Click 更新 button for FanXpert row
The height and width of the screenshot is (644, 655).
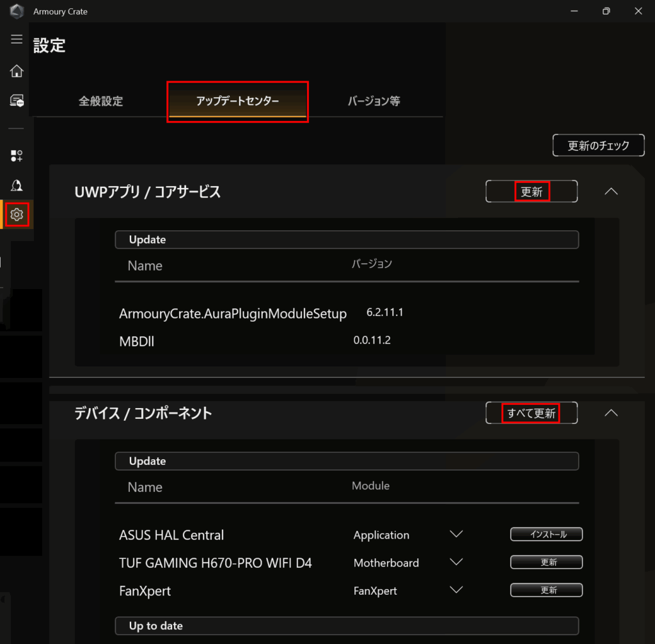[x=546, y=590]
